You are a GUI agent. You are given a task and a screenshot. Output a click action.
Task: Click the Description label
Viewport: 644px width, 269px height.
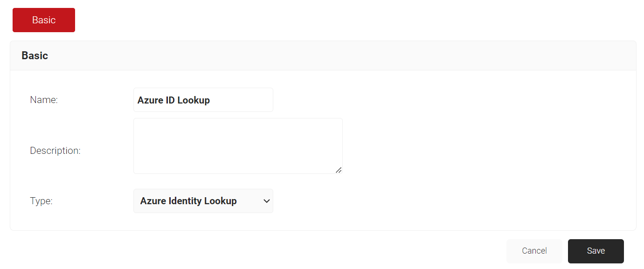[x=55, y=151]
